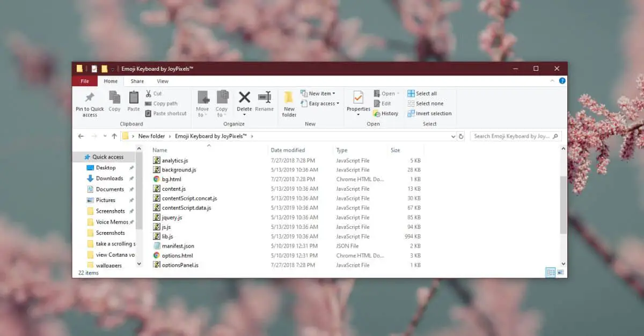Click the Paste icon in Clipboard group

point(134,97)
